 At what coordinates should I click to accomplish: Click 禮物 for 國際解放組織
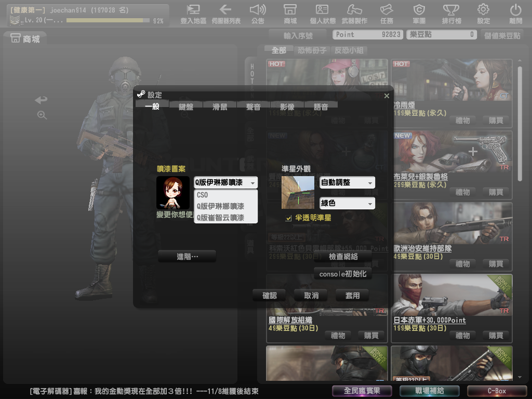338,336
